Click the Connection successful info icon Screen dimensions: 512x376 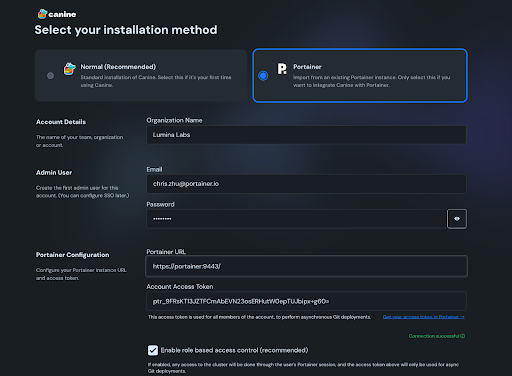click(x=462, y=336)
